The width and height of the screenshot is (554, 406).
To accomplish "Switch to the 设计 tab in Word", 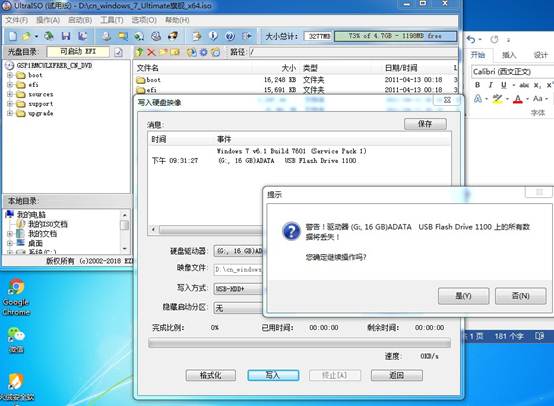I will (x=541, y=55).
